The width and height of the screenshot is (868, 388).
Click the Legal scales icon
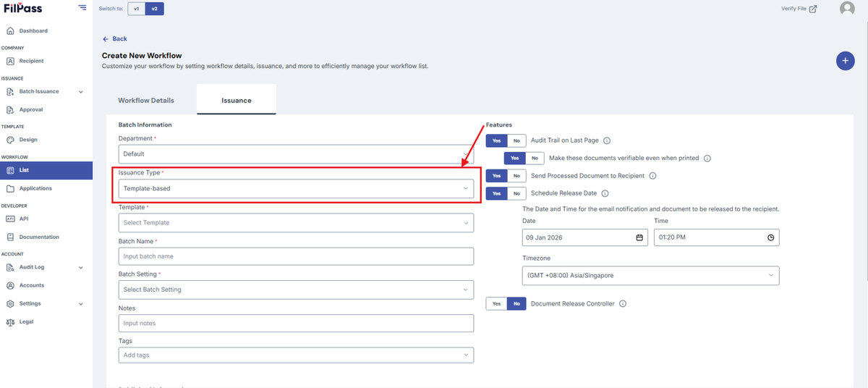(x=10, y=322)
